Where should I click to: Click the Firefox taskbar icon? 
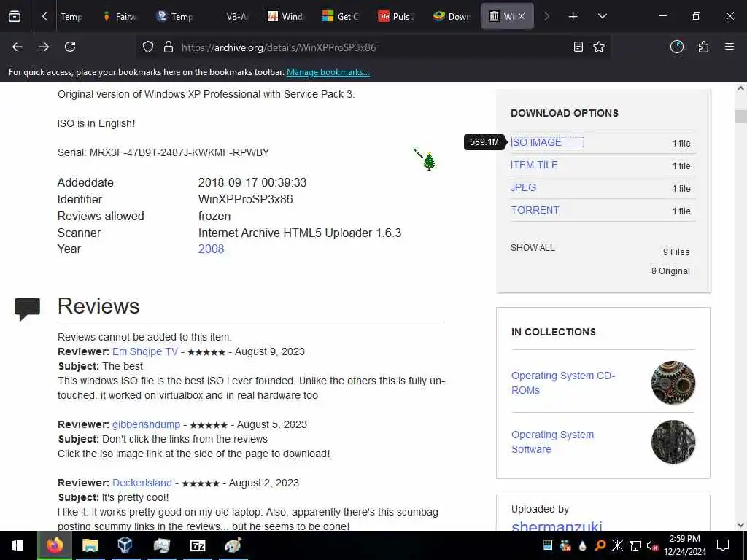coord(54,545)
